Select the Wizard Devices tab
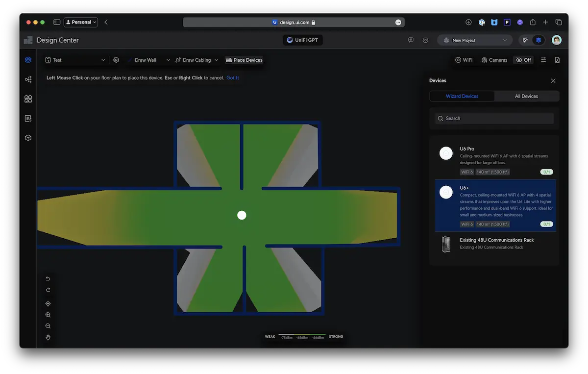The width and height of the screenshot is (588, 374). click(x=462, y=96)
